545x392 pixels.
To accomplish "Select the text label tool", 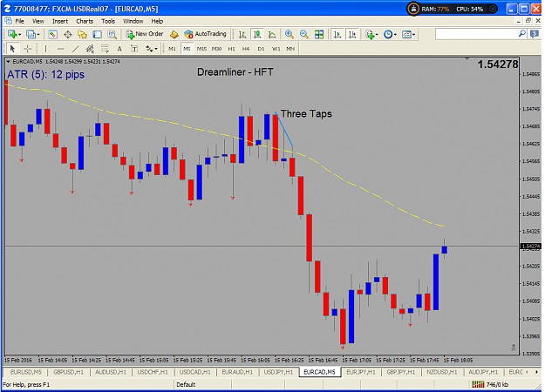I will click(134, 49).
